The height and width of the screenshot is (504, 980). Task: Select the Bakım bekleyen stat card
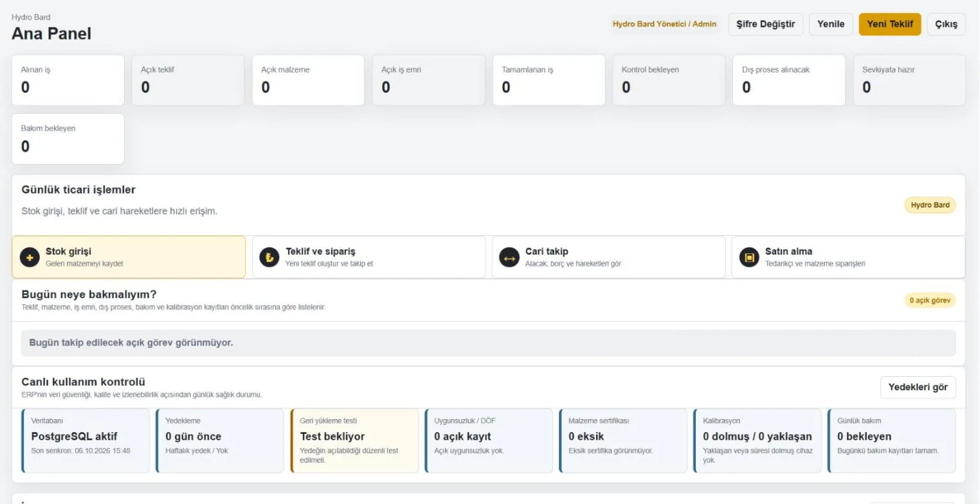(68, 139)
